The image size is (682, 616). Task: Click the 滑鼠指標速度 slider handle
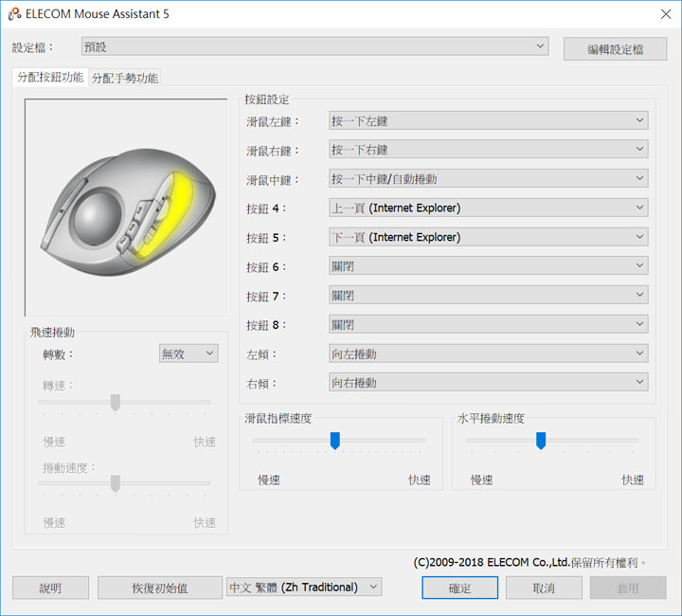(x=335, y=441)
